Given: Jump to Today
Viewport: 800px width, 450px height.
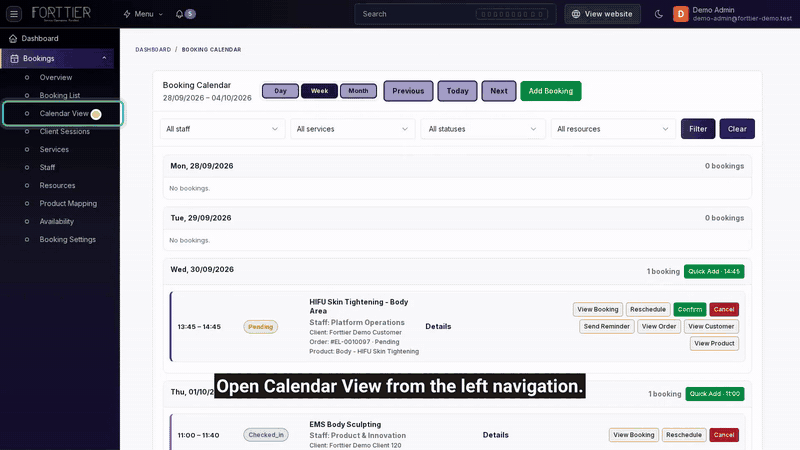Looking at the screenshot, I should (457, 91).
